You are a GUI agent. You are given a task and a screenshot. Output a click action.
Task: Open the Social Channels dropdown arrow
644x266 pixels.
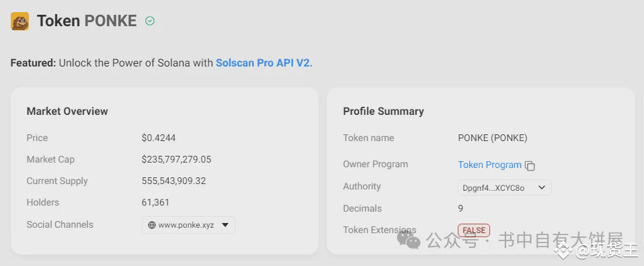(x=225, y=225)
